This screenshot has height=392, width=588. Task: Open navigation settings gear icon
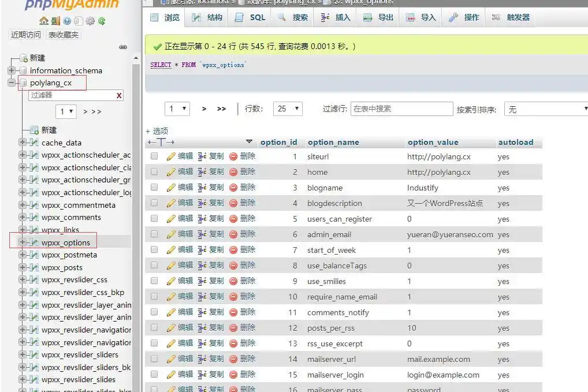[x=90, y=21]
